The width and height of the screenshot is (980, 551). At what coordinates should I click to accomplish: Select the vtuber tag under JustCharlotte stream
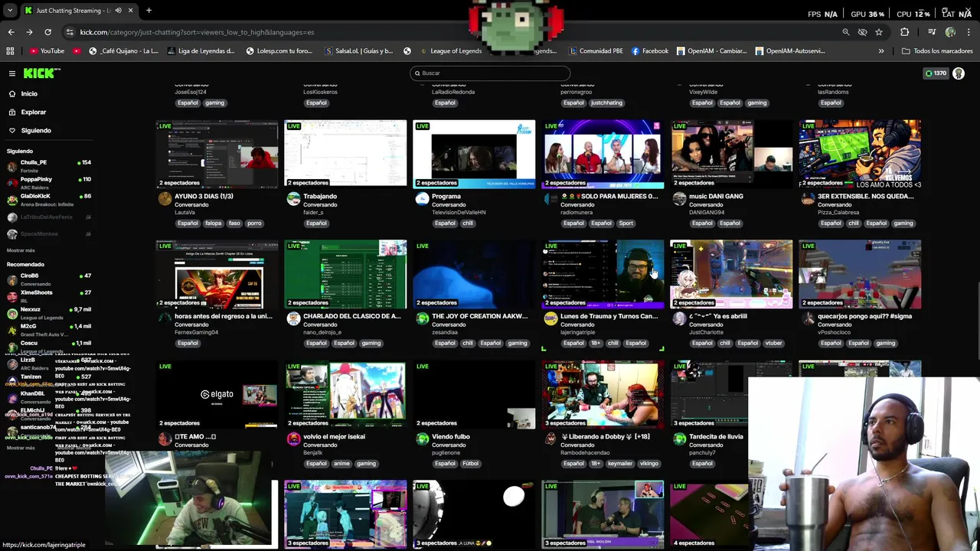(773, 344)
